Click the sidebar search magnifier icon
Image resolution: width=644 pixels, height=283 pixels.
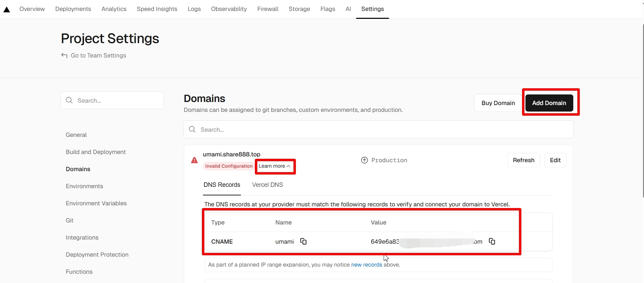click(x=69, y=100)
